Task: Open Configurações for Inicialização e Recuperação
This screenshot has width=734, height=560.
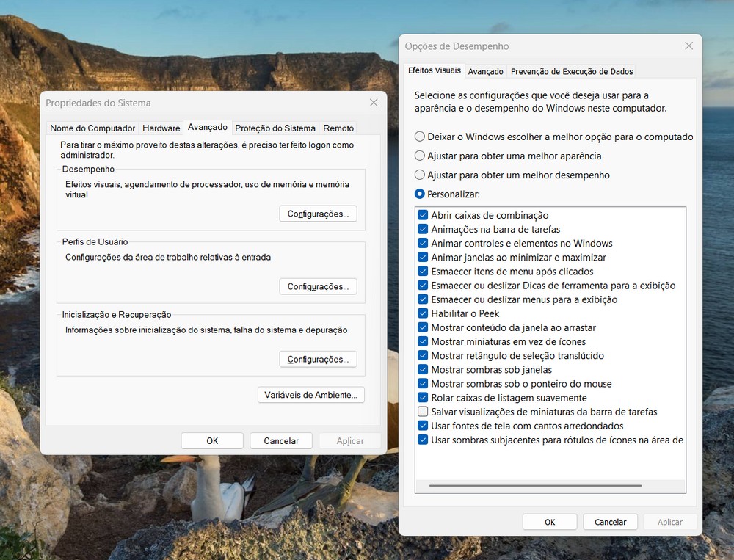Action: point(318,360)
